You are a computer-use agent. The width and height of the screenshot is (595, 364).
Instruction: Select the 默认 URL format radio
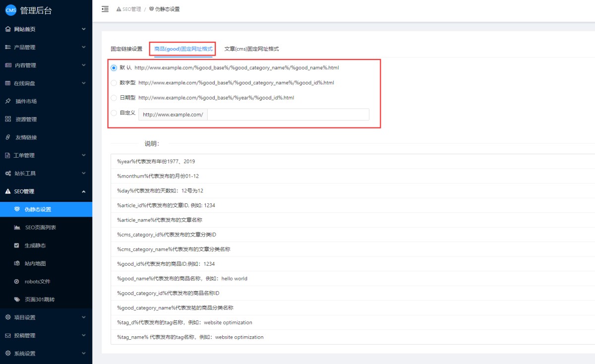[114, 67]
